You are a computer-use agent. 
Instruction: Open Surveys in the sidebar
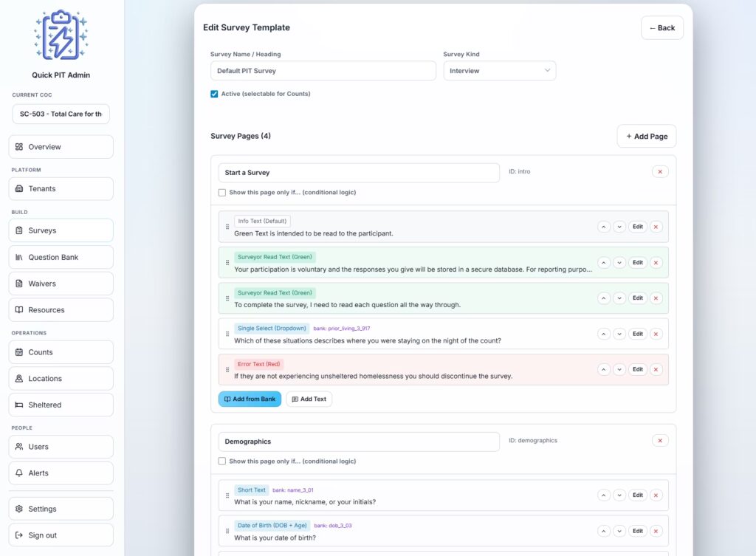61,230
